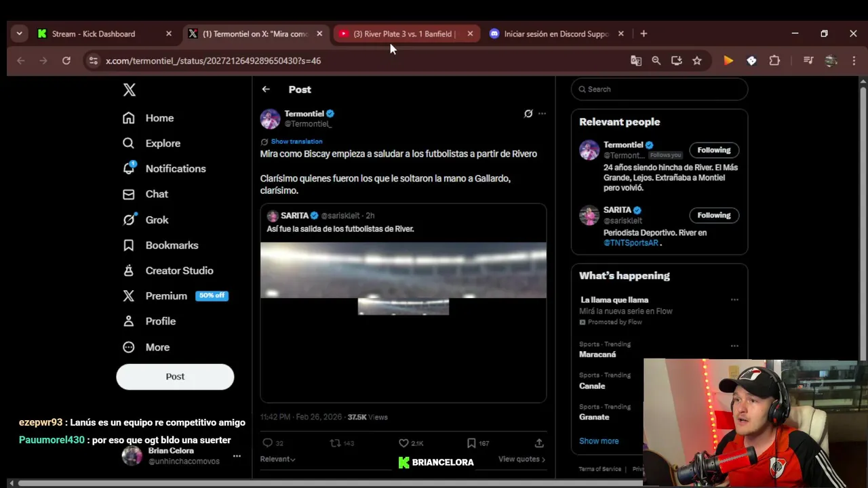
Task: Reload the page with browser refresh icon
Action: tap(66, 60)
